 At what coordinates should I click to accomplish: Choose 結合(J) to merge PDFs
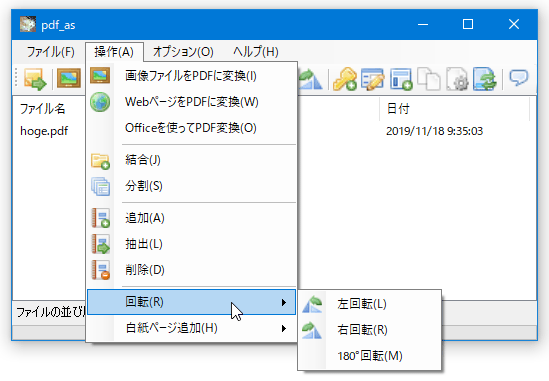coord(191,160)
